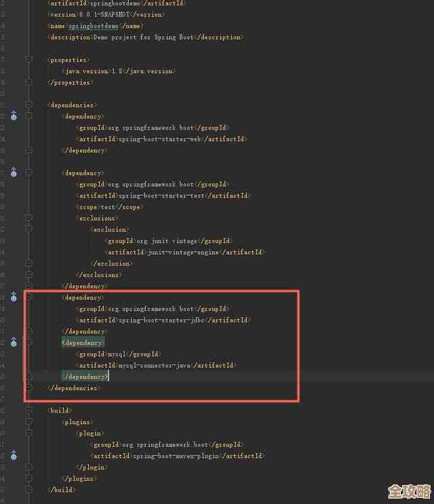The image size is (434, 504).
Task: Click the artifactId springbootdemo line
Action: point(117,3)
